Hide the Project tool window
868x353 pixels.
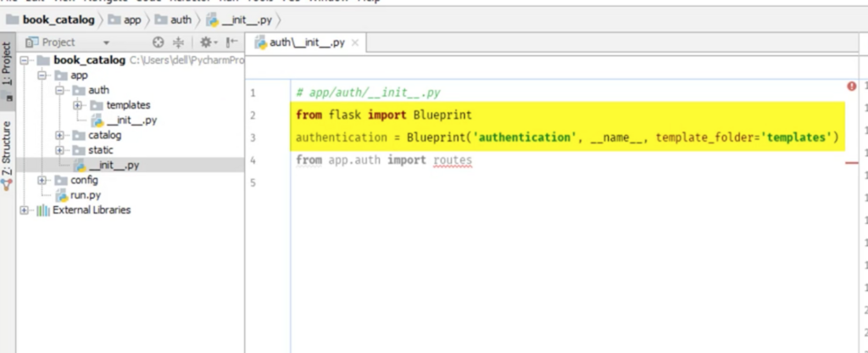click(x=232, y=42)
